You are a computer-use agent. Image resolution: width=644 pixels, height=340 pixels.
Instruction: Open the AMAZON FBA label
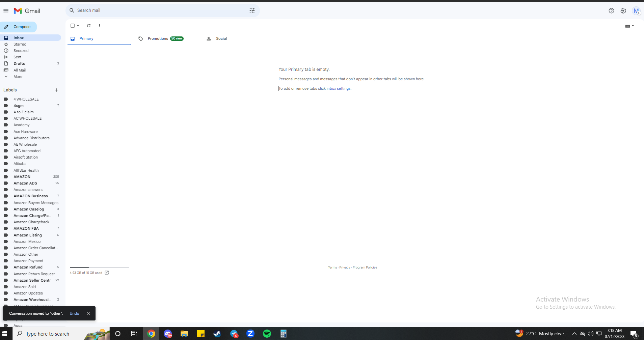(x=31, y=228)
